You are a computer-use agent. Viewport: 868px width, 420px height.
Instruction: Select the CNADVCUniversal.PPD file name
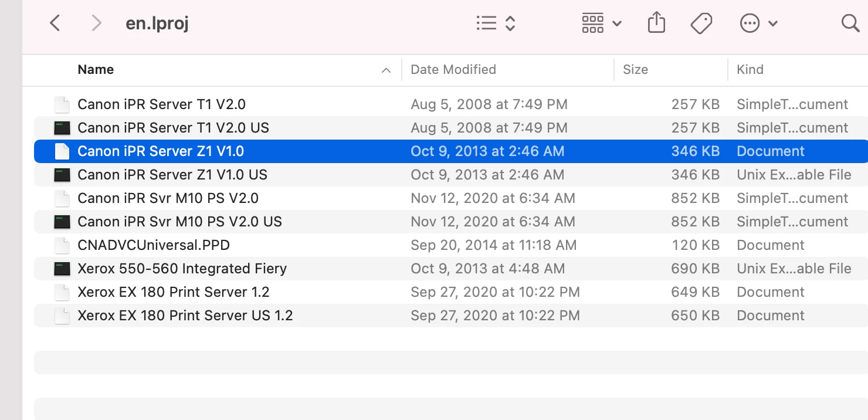tap(154, 245)
